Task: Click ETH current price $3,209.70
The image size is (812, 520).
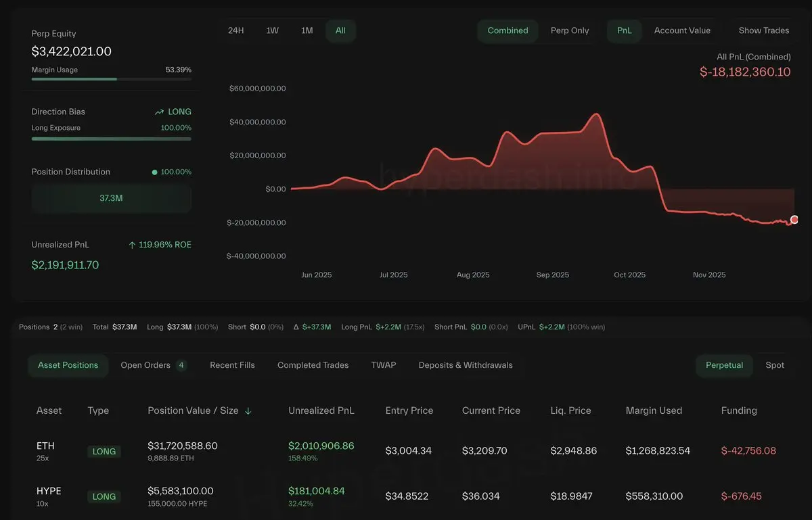Action: [484, 450]
